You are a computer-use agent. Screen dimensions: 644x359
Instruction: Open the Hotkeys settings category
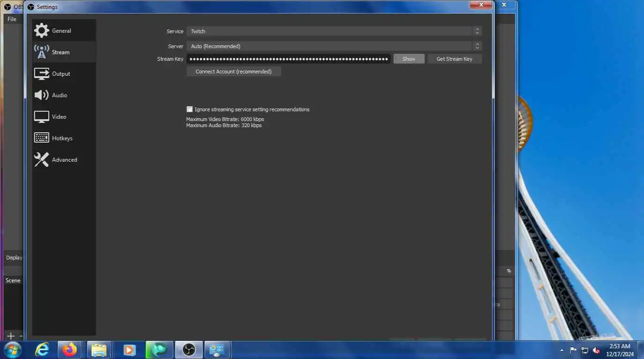tap(64, 138)
